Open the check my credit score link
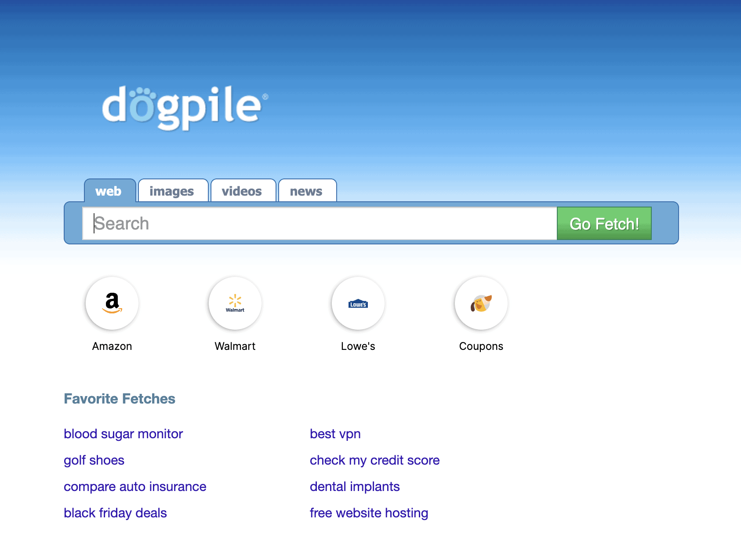The image size is (741, 560). pyautogui.click(x=375, y=460)
